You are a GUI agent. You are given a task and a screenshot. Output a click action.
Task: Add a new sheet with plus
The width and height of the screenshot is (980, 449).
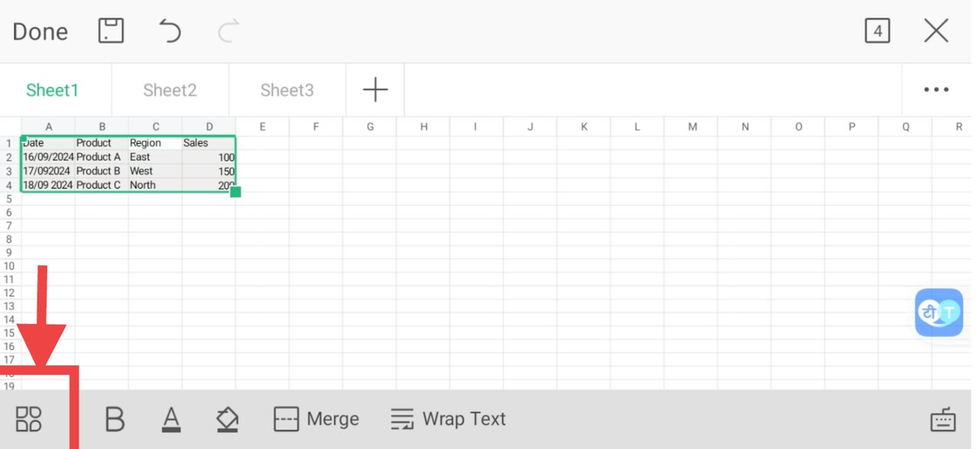(x=375, y=90)
